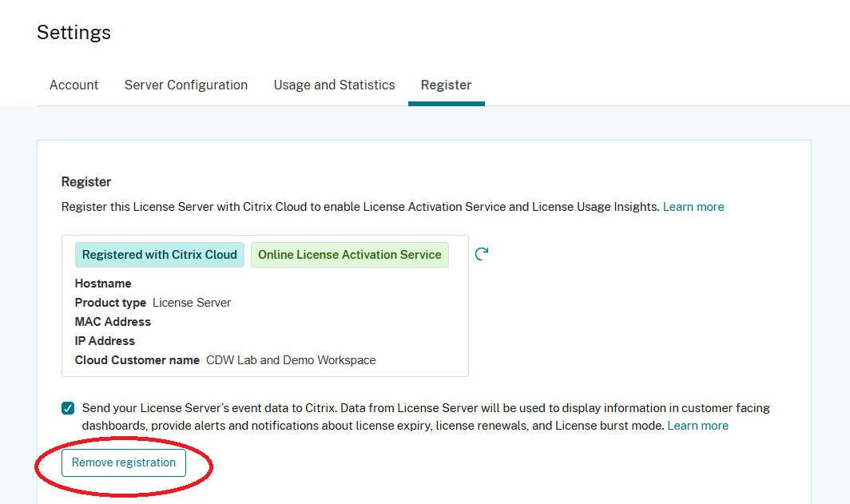The image size is (850, 504).
Task: Uncheck the send event data checkbox
Action: 68,408
